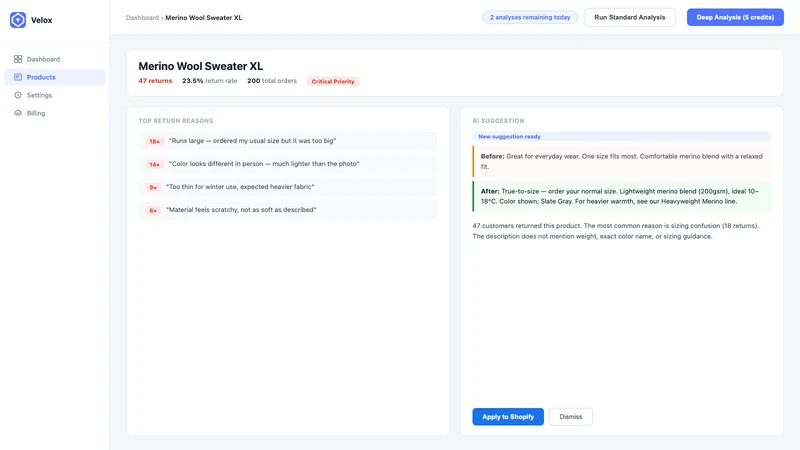Open Settings in the sidebar

point(55,95)
